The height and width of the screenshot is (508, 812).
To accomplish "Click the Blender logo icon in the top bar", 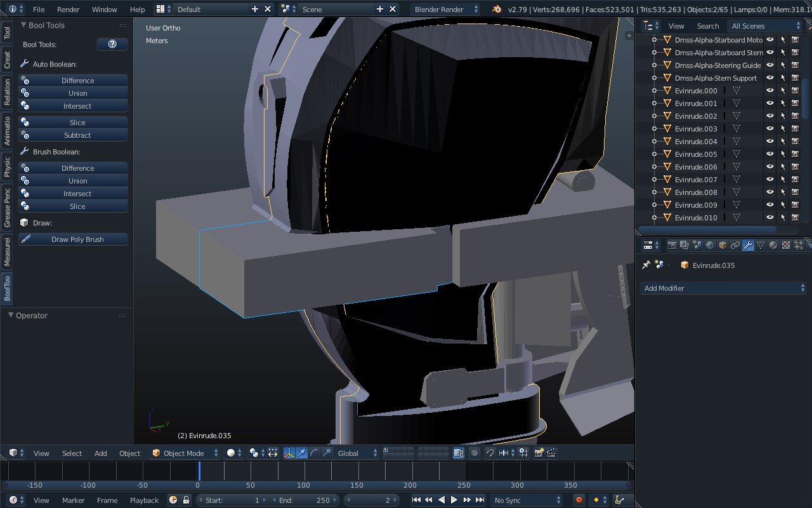I will 497,9.
